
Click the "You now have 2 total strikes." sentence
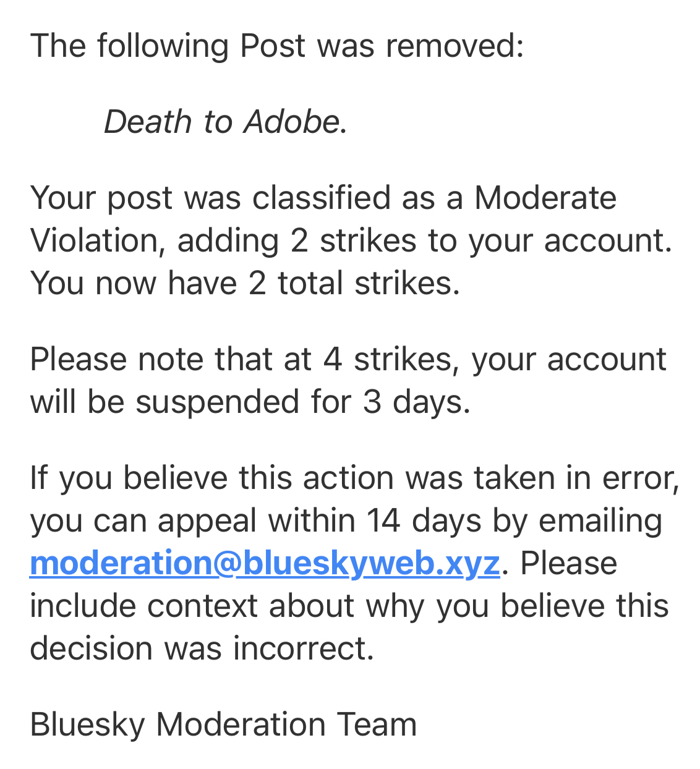(245, 283)
